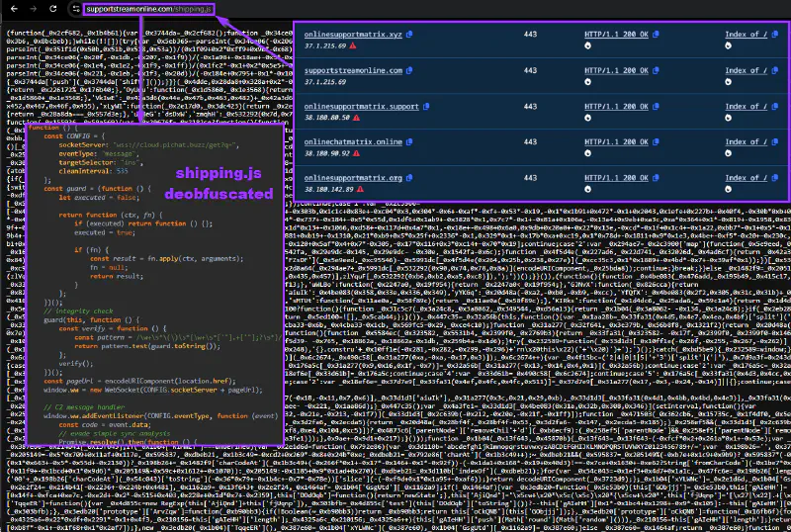Copy the supportstreamonline.com hostname
This screenshot has height=532, width=791.
coord(409,70)
